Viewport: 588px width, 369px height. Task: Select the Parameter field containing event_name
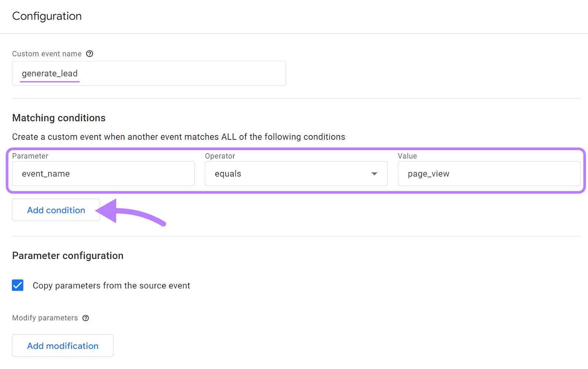point(103,174)
